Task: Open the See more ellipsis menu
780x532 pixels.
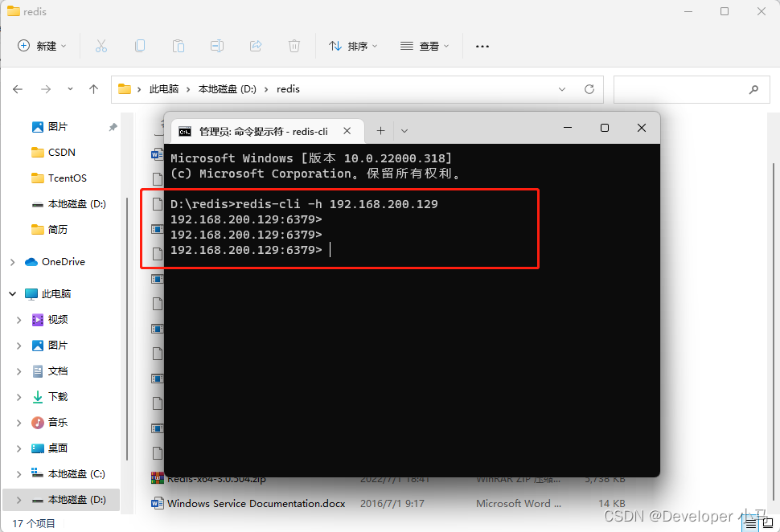Action: 482,47
